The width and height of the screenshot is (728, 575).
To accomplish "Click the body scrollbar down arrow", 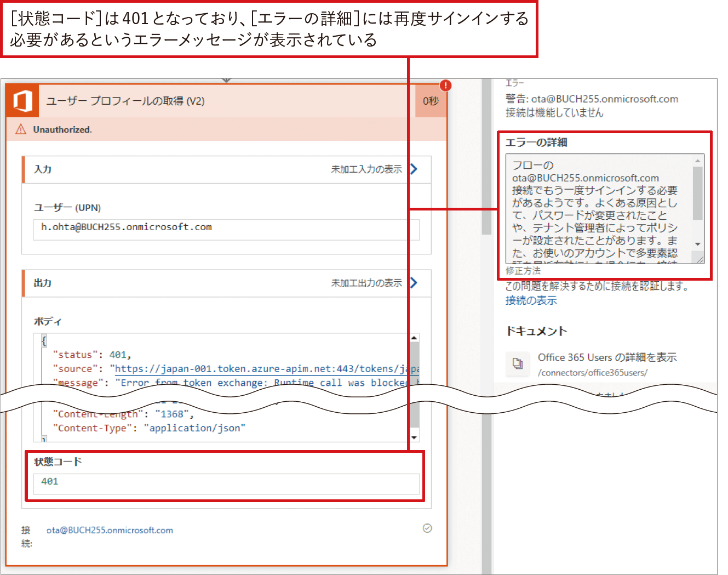I will 415,437.
